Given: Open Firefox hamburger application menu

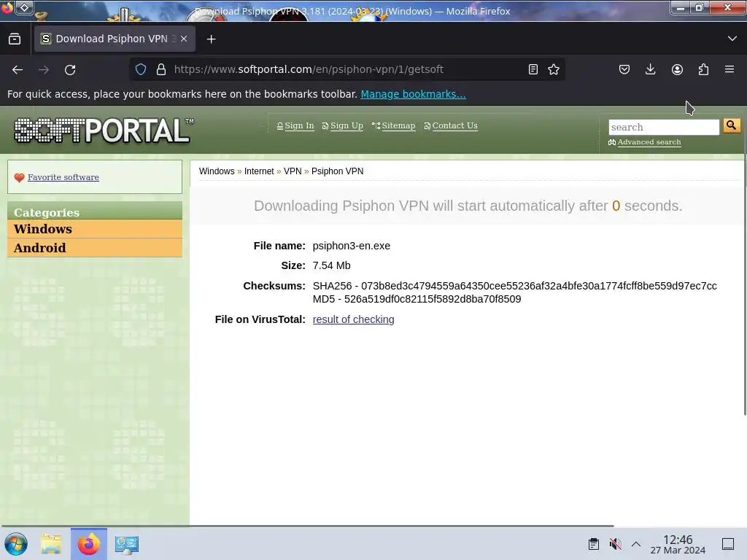Looking at the screenshot, I should [x=729, y=69].
